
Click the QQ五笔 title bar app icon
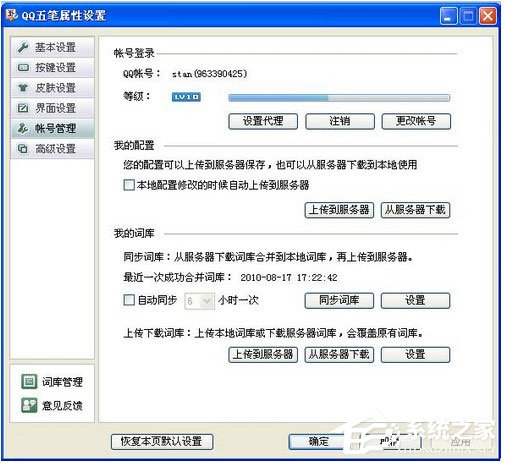[11, 15]
